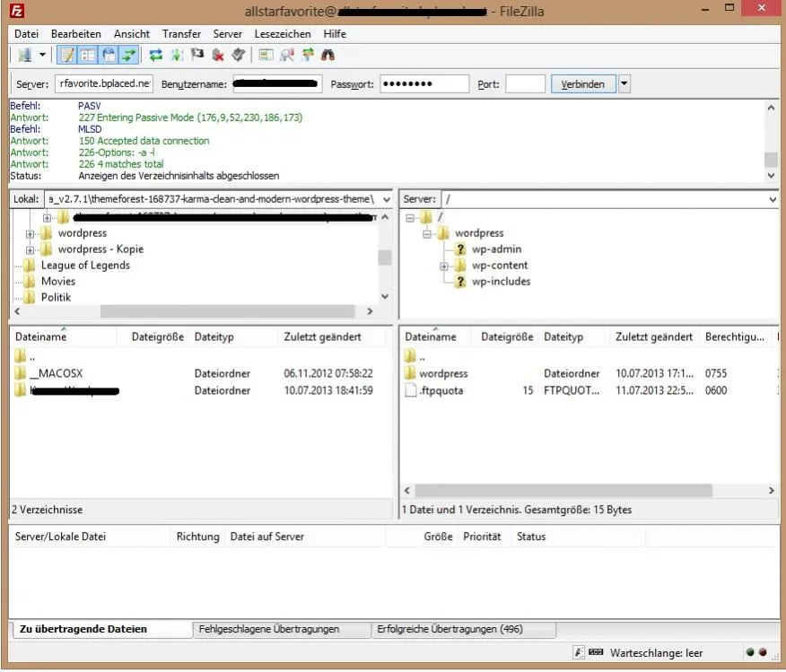
Task: Open the Site Manager icon
Action: pyautogui.click(x=24, y=55)
